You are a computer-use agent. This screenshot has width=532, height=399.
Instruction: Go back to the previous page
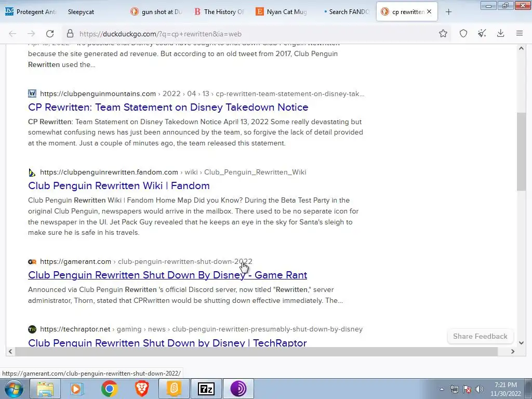pos(12,34)
